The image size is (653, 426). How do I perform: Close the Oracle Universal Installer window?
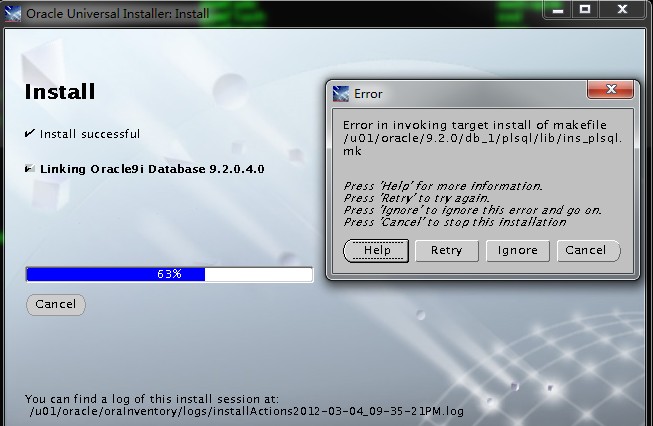point(622,9)
